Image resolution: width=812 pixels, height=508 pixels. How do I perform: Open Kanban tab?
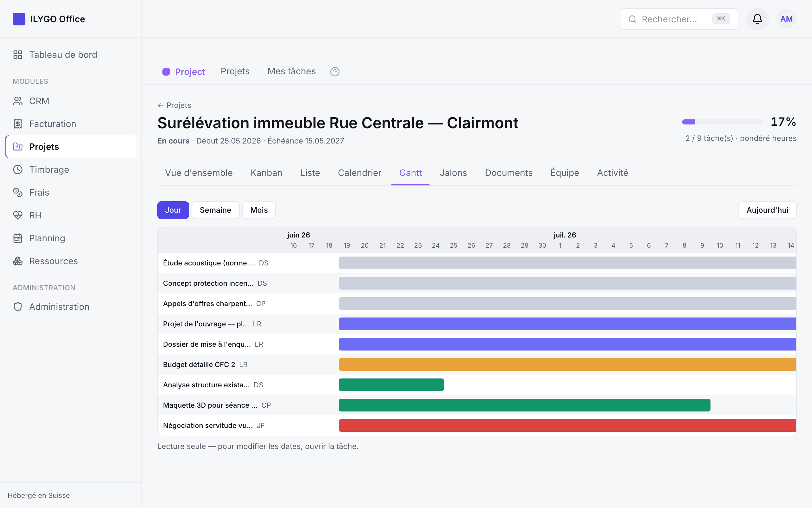pos(266,173)
